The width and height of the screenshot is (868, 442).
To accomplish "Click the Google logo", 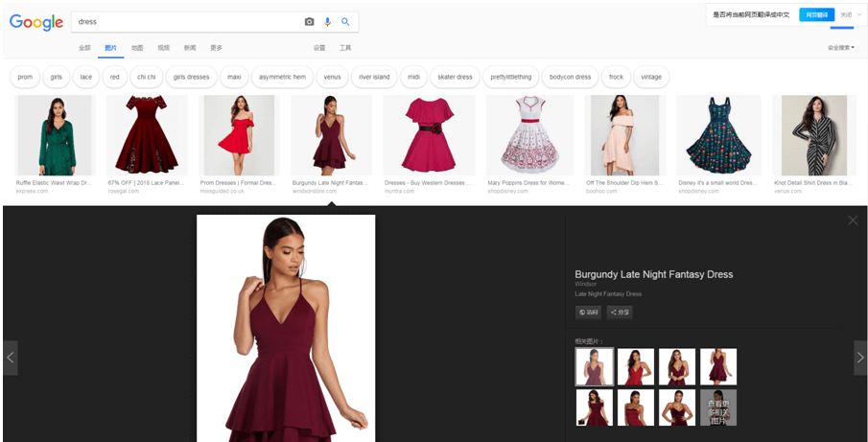I will (36, 22).
